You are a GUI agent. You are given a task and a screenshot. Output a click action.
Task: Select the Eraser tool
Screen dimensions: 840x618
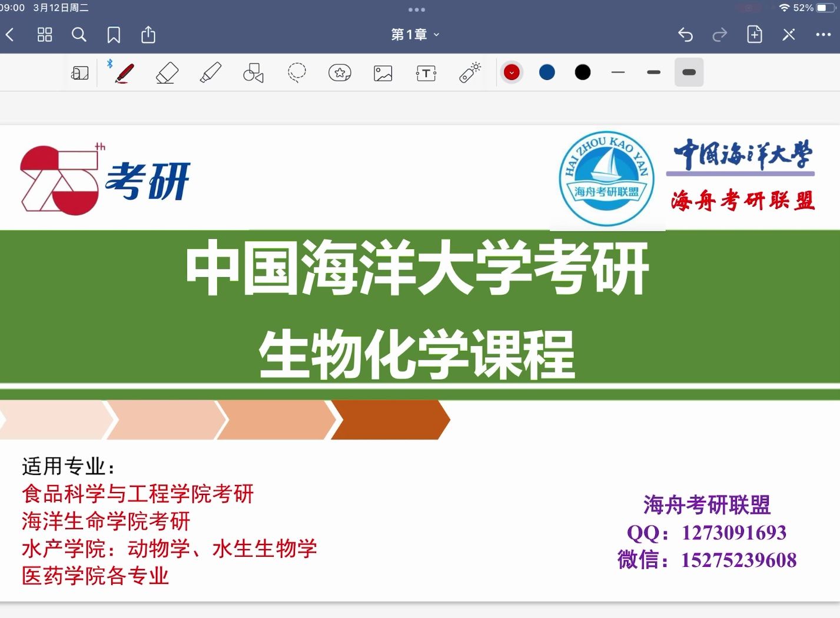(x=167, y=73)
